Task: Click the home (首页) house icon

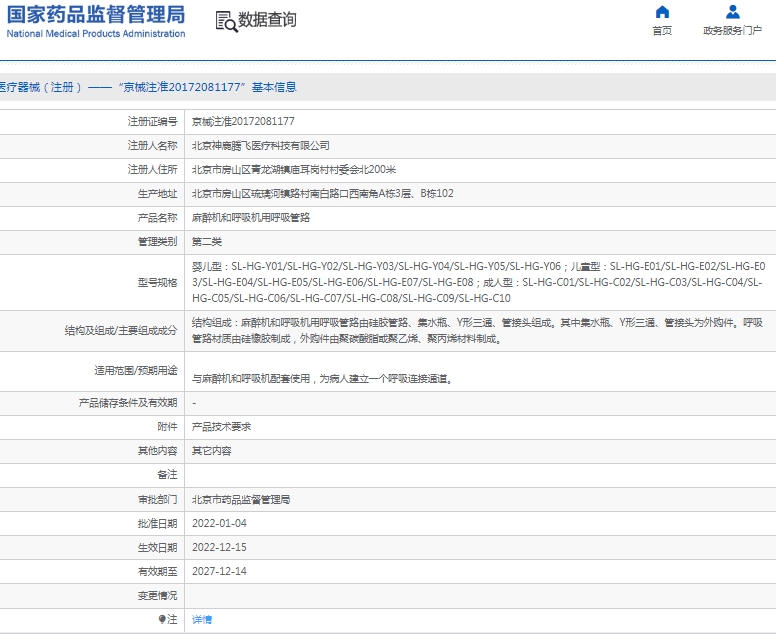Action: 662,12
